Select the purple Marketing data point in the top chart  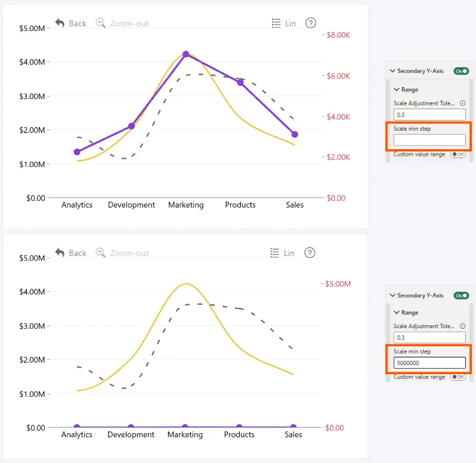point(186,54)
